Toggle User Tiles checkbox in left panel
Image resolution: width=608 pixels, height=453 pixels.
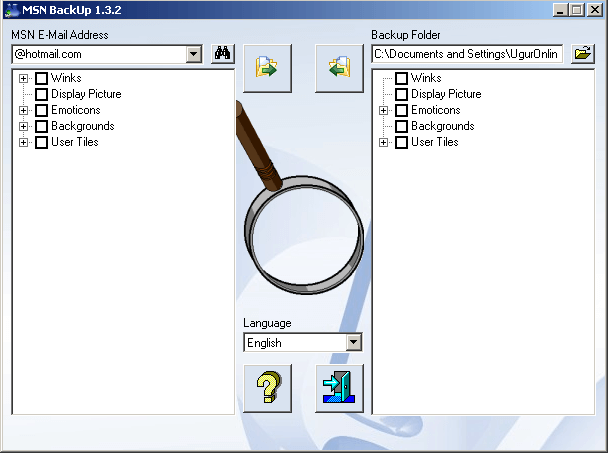[x=41, y=142]
